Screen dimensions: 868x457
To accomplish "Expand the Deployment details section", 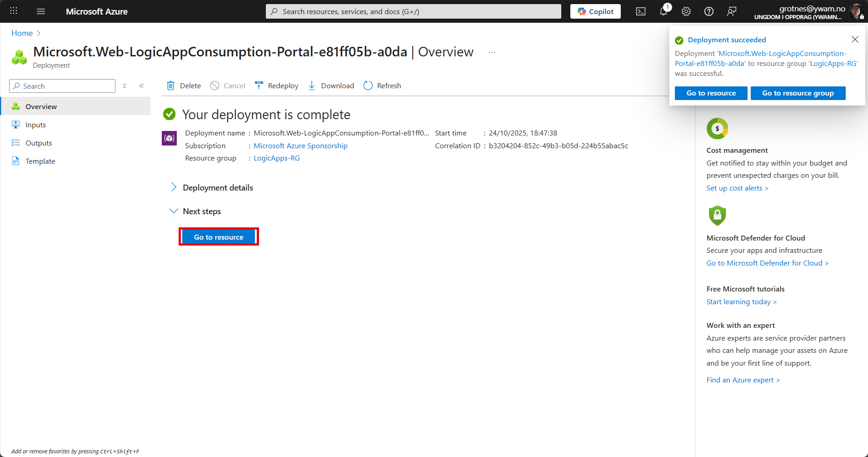I will 212,187.
